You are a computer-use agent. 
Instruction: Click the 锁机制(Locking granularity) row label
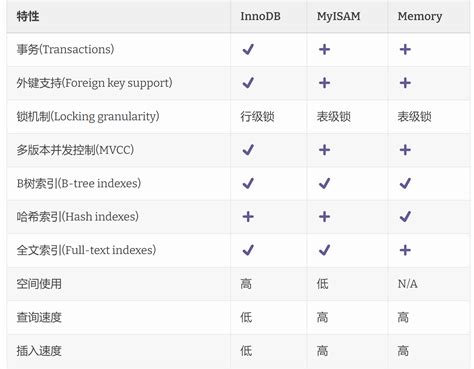click(88, 116)
